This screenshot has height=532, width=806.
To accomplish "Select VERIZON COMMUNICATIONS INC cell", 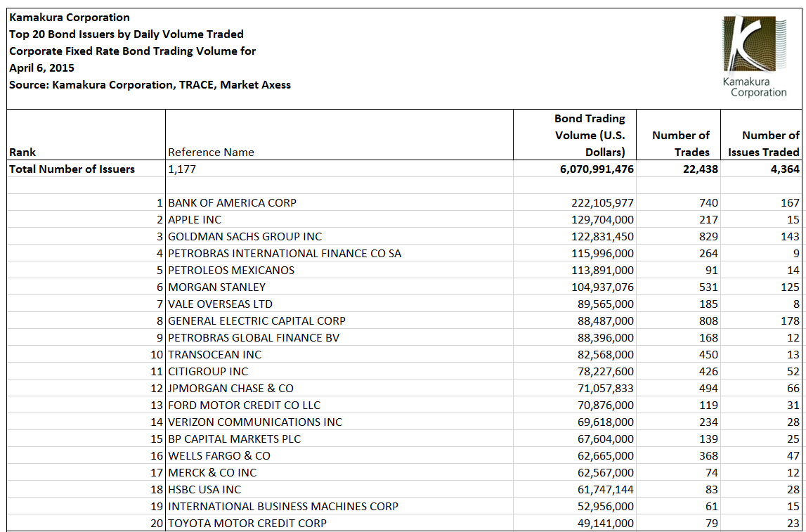I will click(x=339, y=422).
